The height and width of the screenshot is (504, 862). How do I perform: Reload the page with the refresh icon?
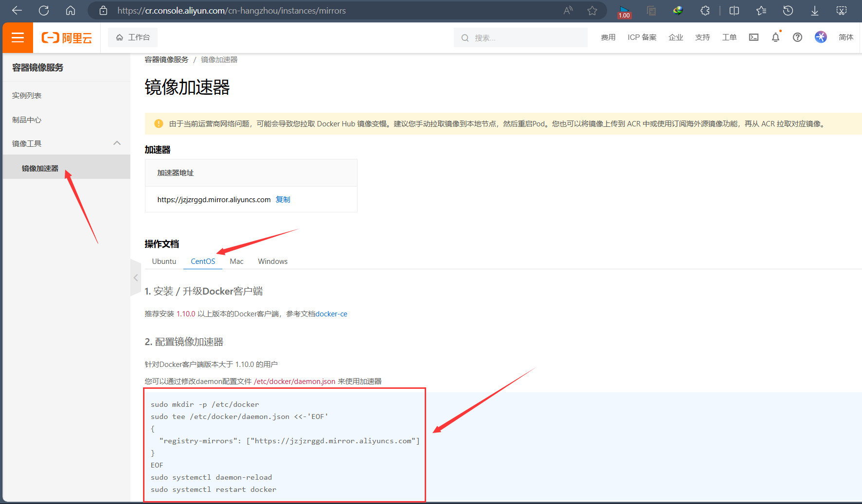pos(44,10)
